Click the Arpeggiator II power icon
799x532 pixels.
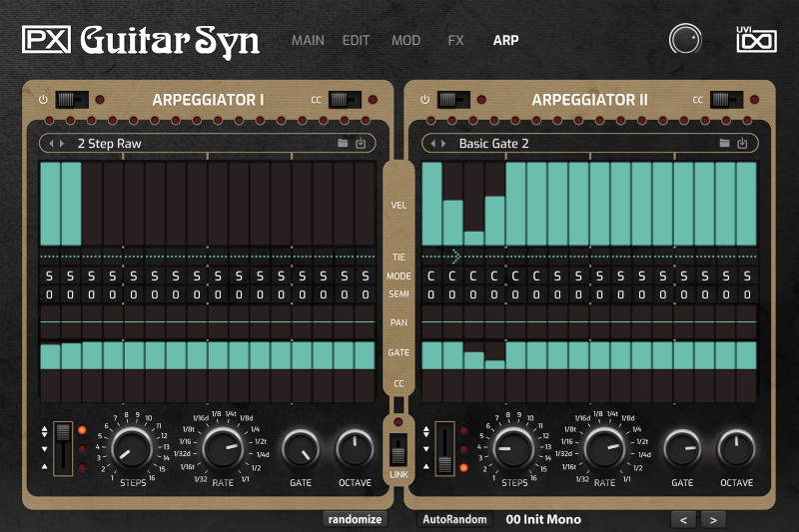(x=425, y=99)
